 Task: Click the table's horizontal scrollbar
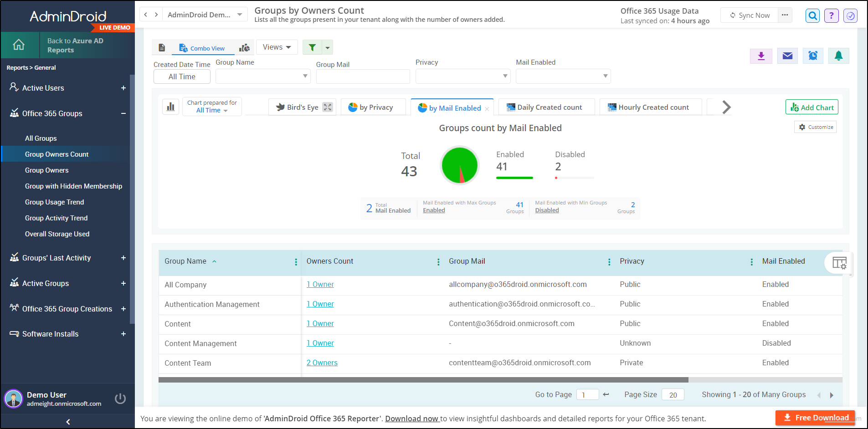click(423, 380)
